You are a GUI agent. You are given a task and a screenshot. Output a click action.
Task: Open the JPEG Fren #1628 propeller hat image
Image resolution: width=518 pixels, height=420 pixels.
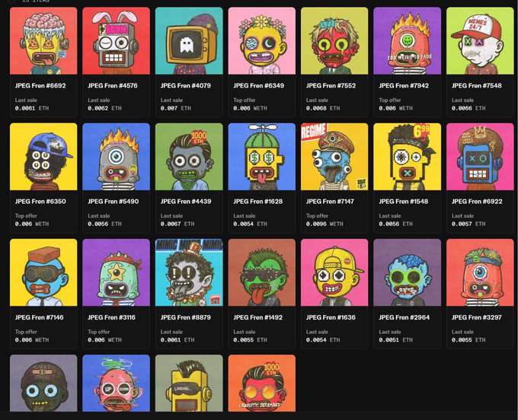pyautogui.click(x=261, y=157)
